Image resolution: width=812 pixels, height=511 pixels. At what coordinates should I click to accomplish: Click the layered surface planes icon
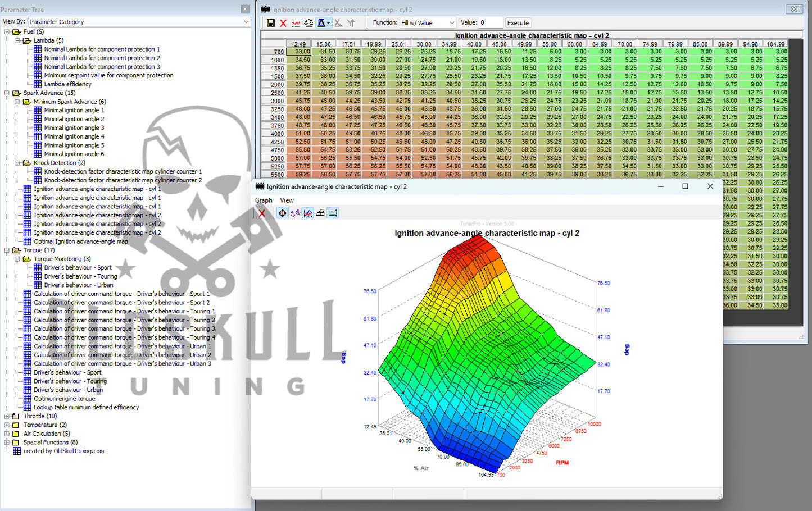tap(320, 213)
